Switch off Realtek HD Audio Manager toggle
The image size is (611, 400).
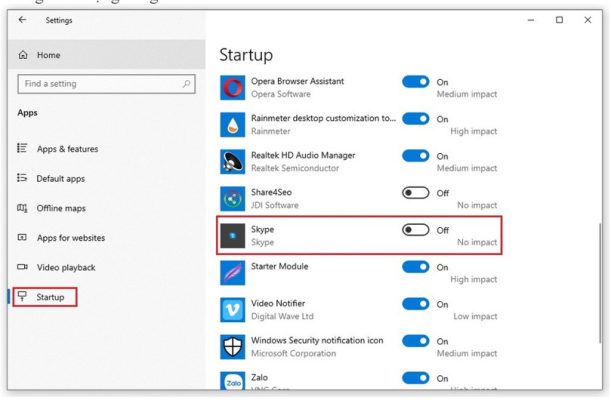[x=416, y=156]
